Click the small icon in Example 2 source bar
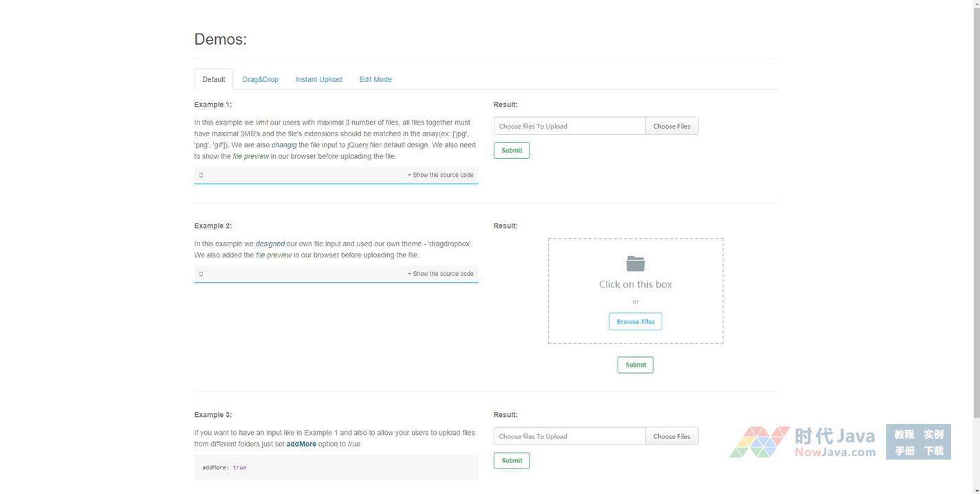This screenshot has height=494, width=980. [201, 274]
